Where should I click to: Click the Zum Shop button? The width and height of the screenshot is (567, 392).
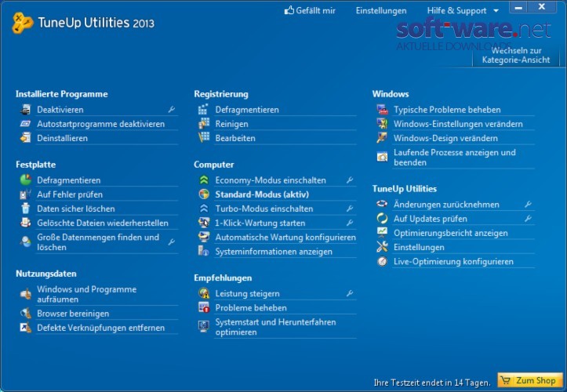coord(530,380)
